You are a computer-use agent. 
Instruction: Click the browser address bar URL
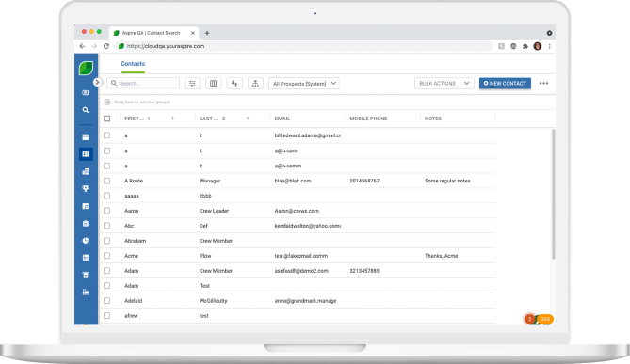click(x=166, y=46)
